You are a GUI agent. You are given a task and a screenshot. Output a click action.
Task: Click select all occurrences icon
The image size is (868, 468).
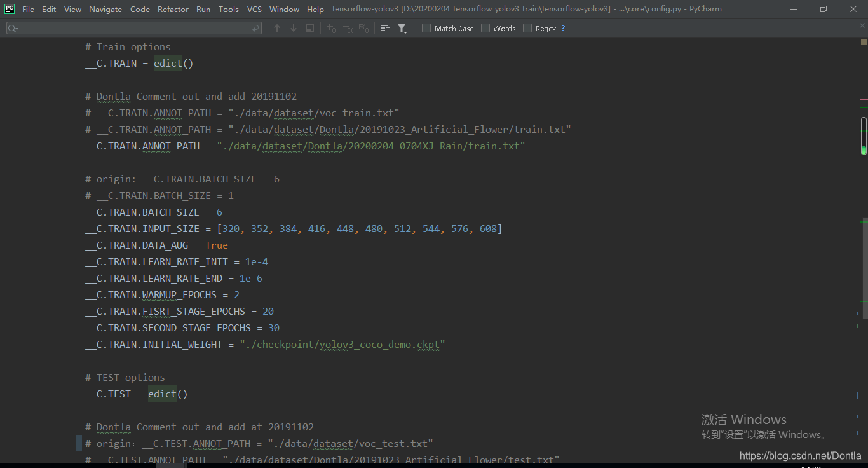(x=364, y=29)
